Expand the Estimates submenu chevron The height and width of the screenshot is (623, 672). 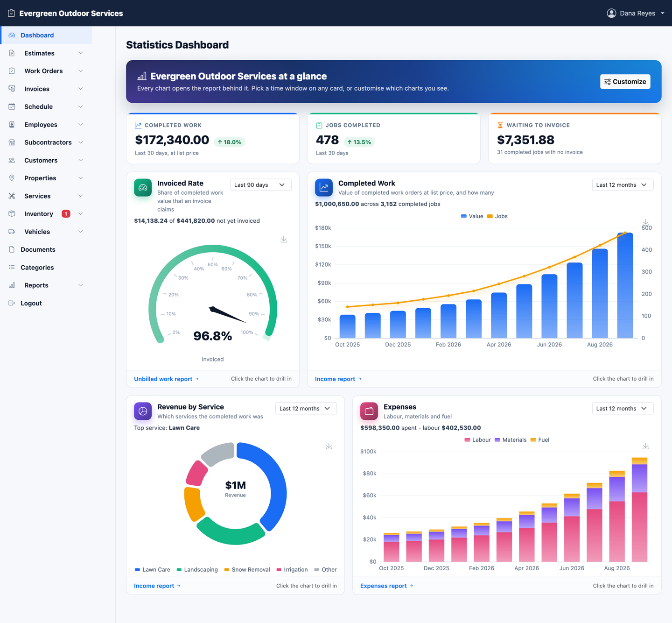(81, 53)
